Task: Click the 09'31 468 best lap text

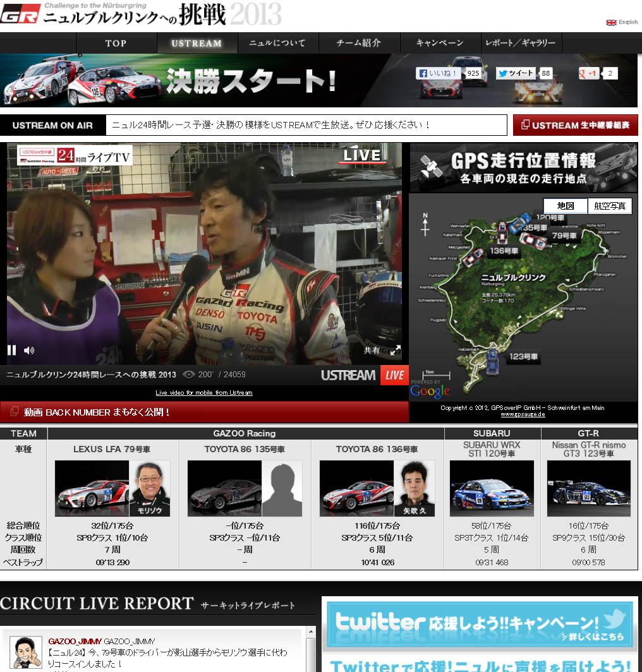Action: [492, 562]
